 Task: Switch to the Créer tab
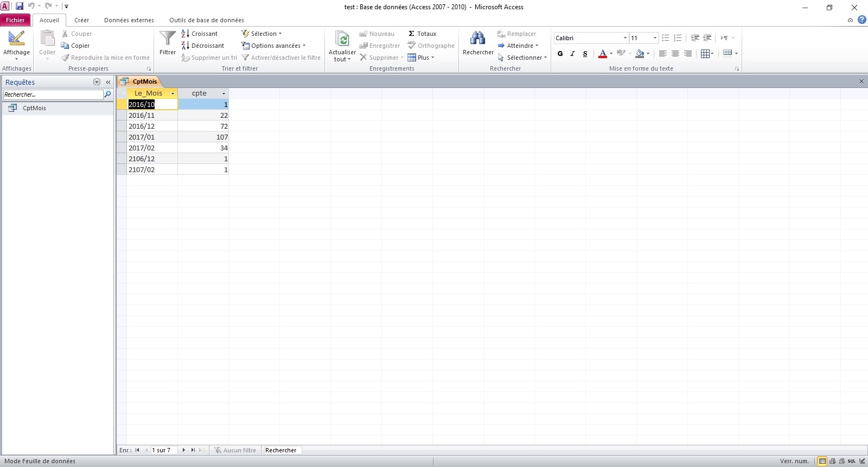pyautogui.click(x=81, y=20)
